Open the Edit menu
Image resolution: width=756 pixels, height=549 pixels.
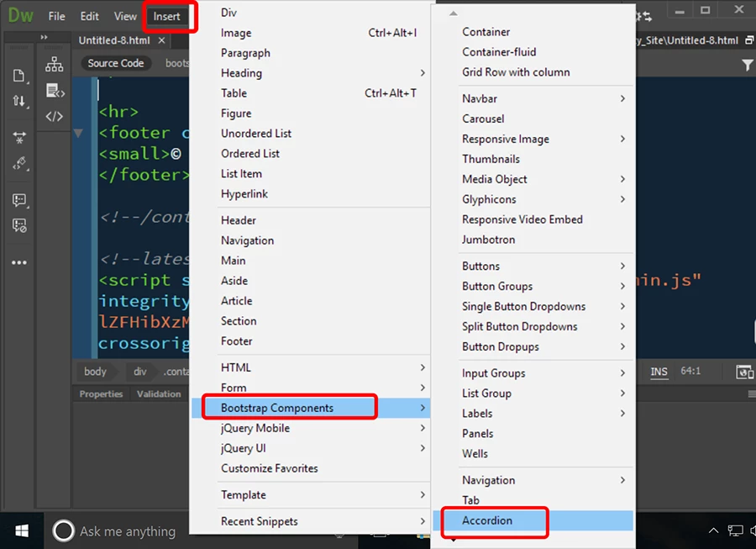click(x=89, y=17)
